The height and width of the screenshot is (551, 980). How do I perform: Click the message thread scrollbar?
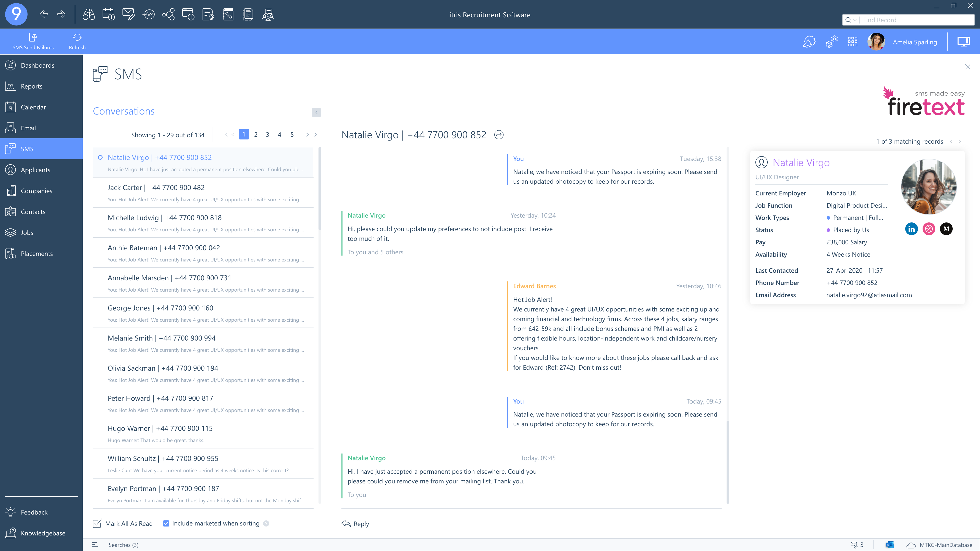click(x=728, y=462)
